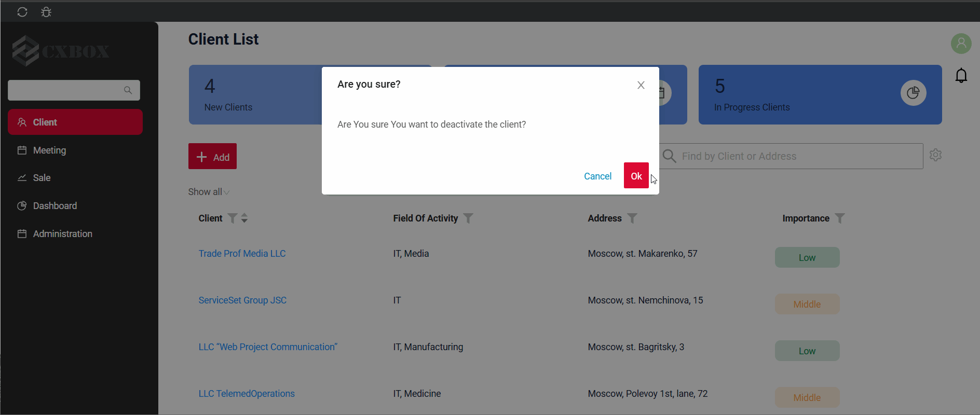Open the Meeting menu item
The width and height of the screenshot is (980, 415).
[49, 150]
